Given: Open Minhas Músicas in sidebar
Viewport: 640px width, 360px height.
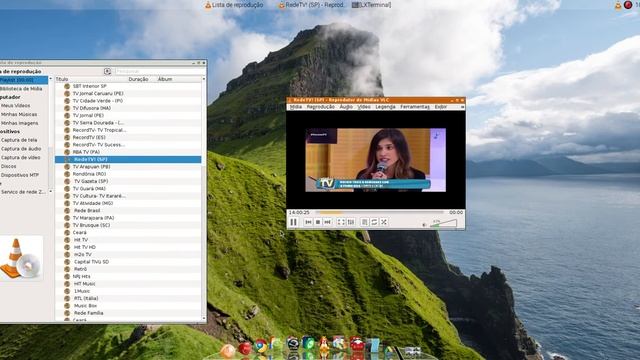Looking at the screenshot, I should pyautogui.click(x=19, y=115).
